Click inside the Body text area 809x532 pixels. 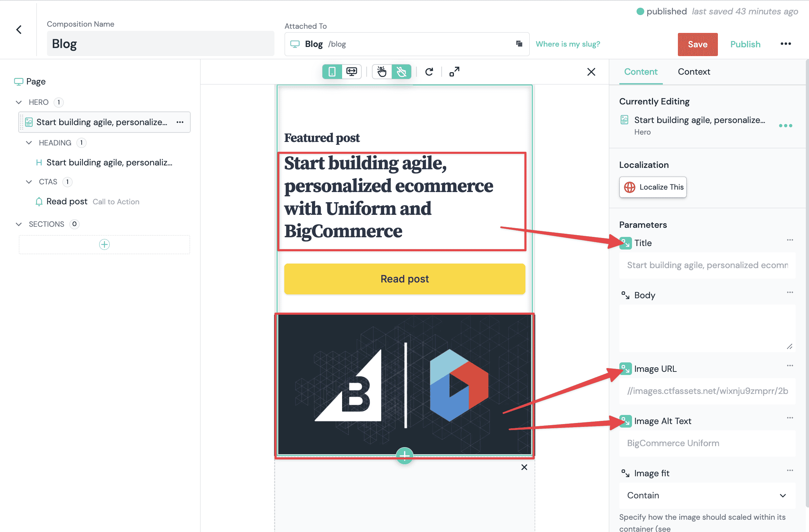point(707,328)
